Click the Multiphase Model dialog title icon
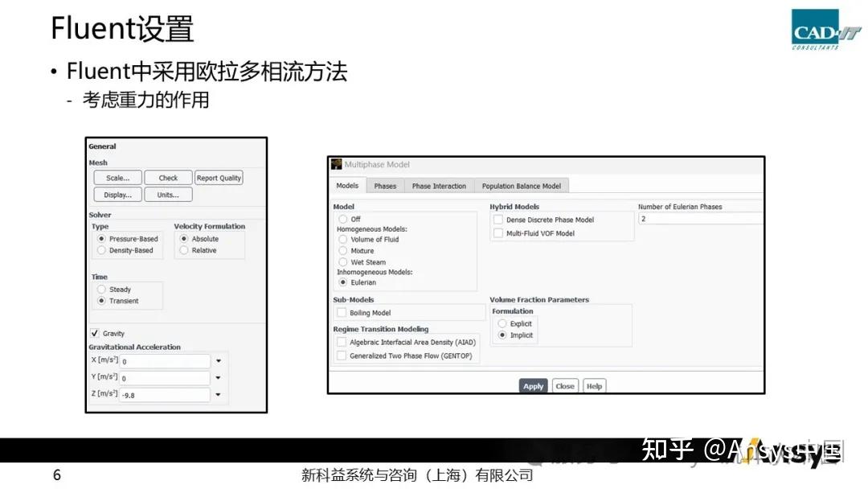Image resolution: width=868 pixels, height=489 pixels. click(337, 164)
